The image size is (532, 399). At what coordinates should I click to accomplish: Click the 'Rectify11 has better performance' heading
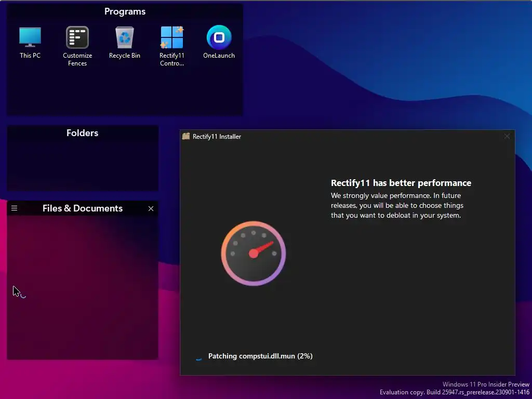coord(401,183)
